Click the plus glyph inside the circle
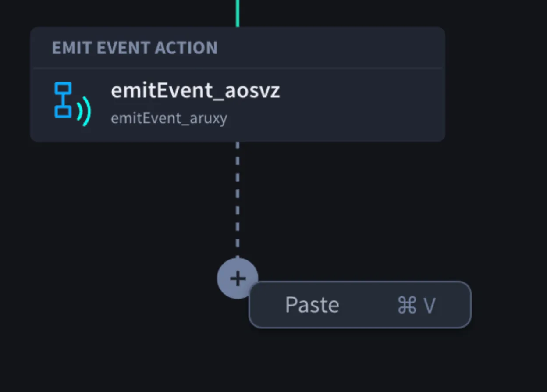 click(x=238, y=278)
